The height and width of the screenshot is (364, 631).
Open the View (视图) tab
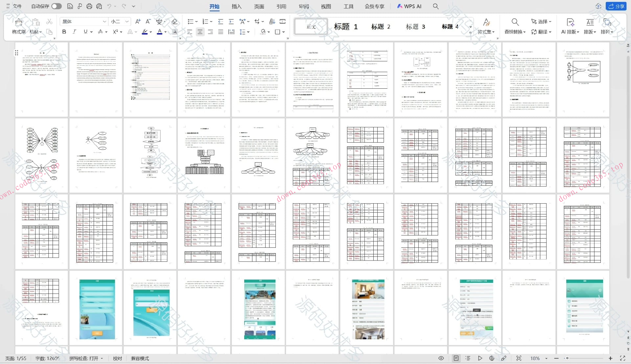[326, 6]
